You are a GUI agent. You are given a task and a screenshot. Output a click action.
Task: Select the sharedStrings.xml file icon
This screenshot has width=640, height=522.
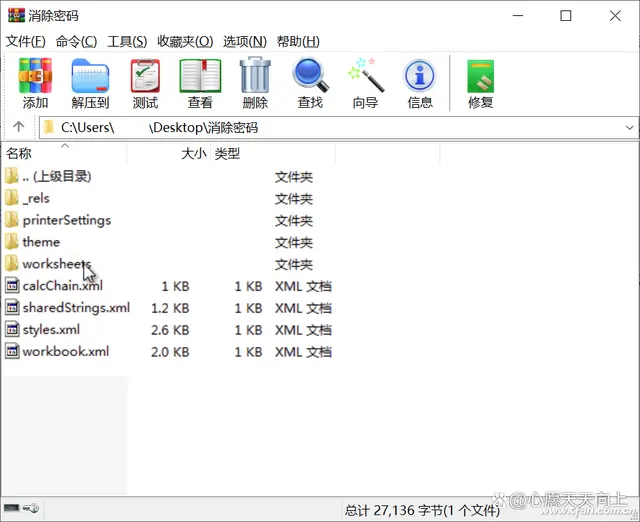12,307
